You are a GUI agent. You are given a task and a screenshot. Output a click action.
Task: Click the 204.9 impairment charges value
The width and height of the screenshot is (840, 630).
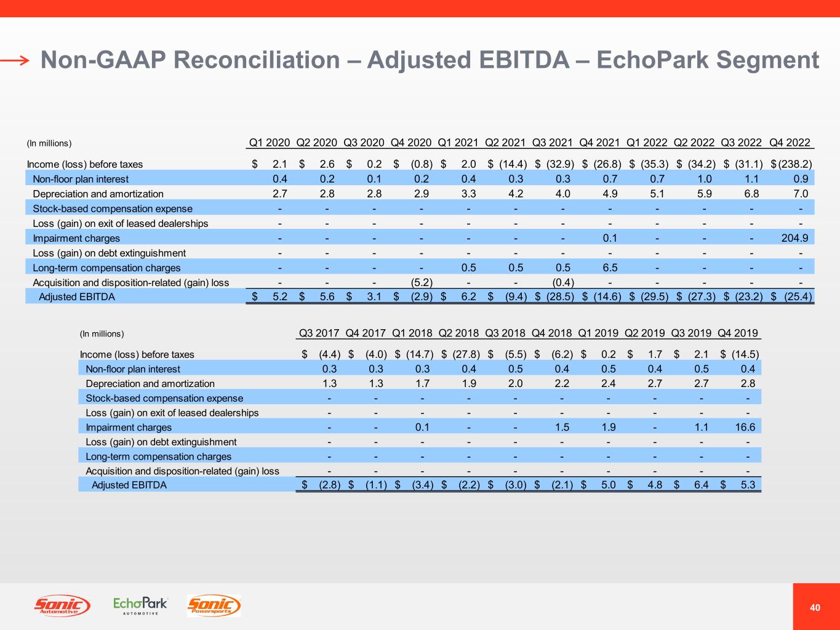tap(794, 238)
